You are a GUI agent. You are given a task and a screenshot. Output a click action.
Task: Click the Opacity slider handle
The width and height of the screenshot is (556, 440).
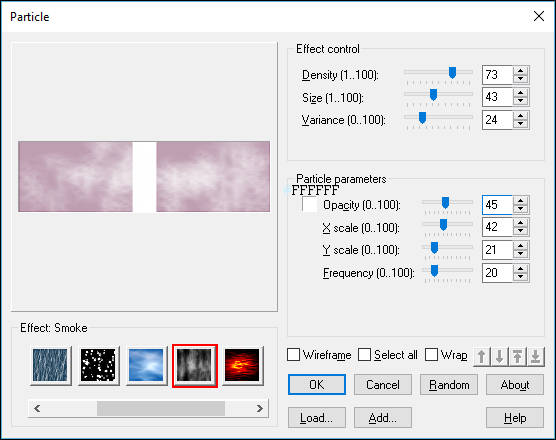tap(445, 203)
